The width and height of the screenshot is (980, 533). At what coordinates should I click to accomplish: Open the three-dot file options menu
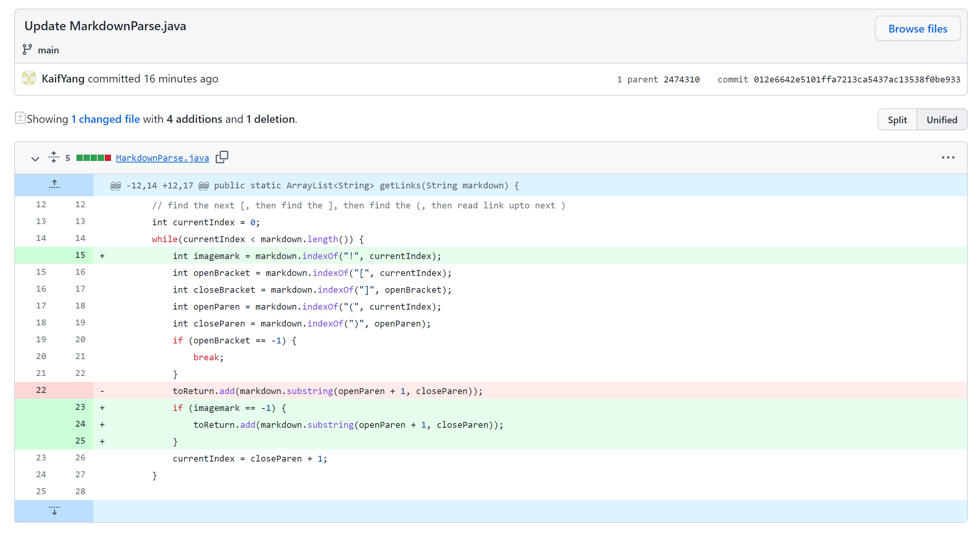(x=947, y=157)
